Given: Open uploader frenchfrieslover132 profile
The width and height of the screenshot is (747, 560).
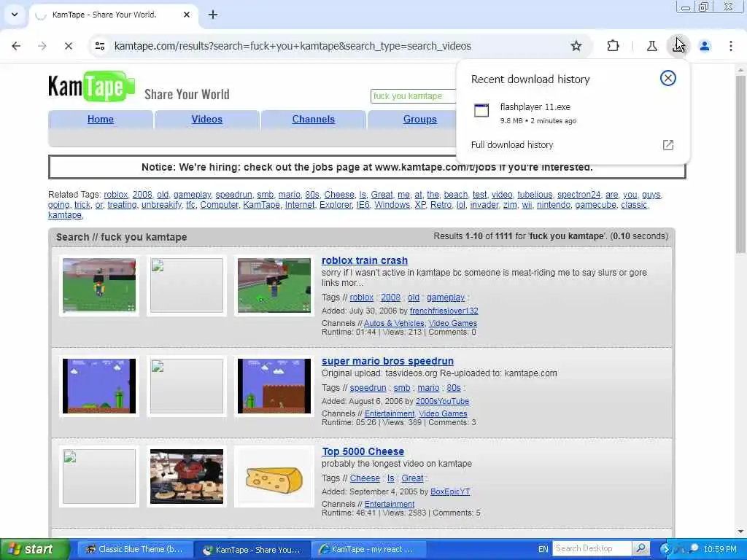Looking at the screenshot, I should coord(444,311).
